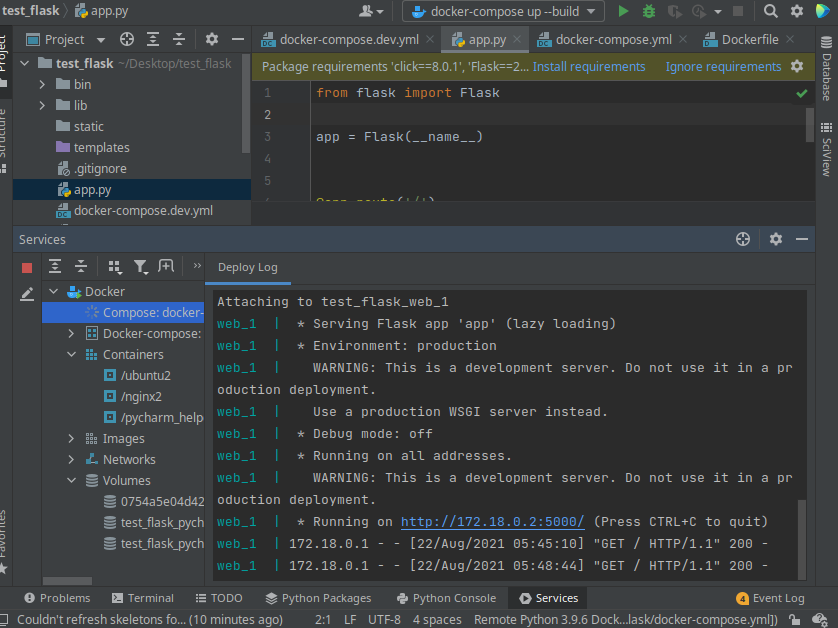Change UTF-8 file encoding in status bar
838x628 pixels.
click(384, 620)
